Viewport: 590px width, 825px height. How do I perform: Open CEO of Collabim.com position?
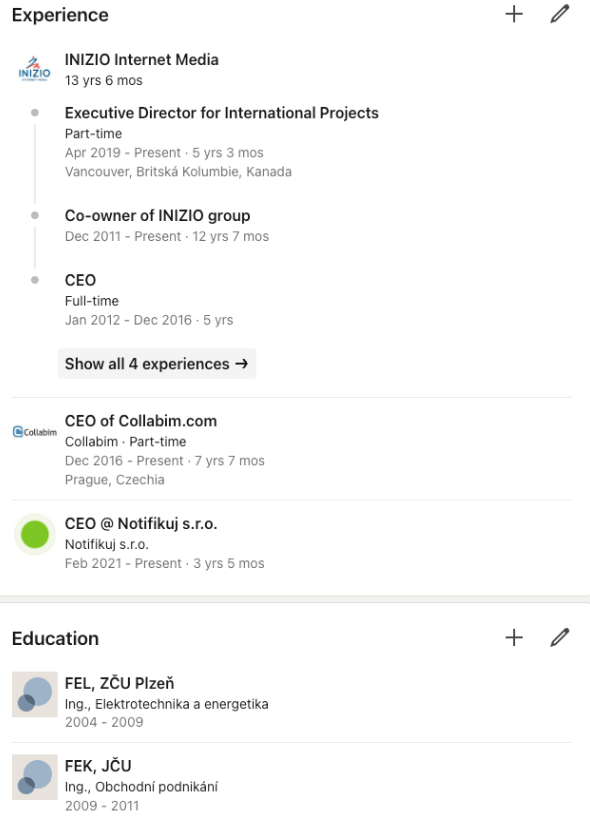tap(141, 421)
